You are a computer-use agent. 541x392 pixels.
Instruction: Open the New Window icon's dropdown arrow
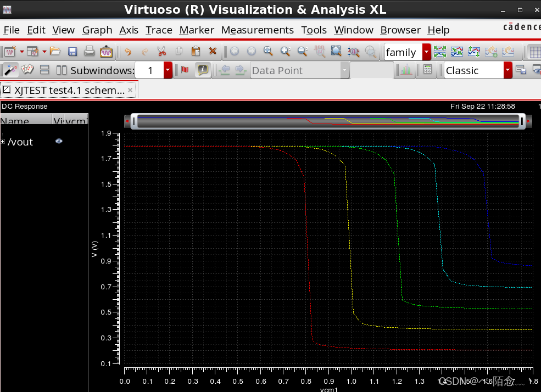tap(22, 52)
